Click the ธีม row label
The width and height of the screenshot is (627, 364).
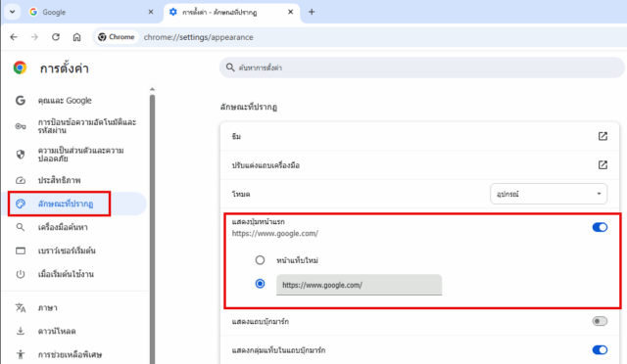(x=236, y=137)
